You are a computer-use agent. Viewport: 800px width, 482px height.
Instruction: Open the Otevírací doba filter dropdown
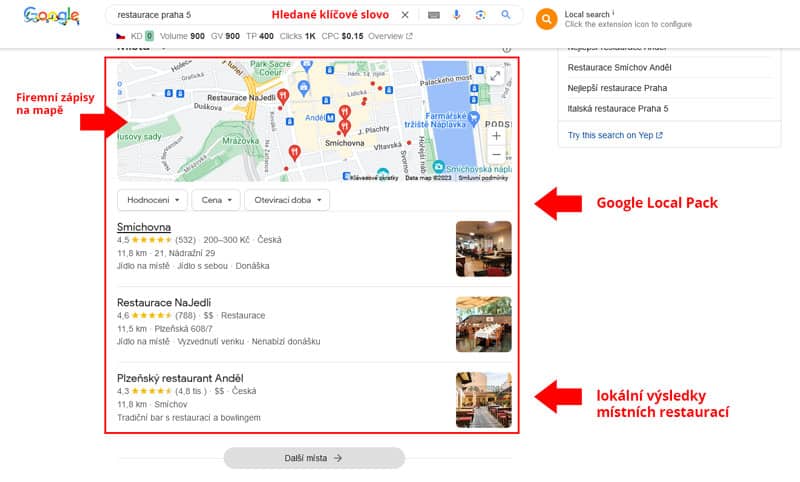(287, 200)
